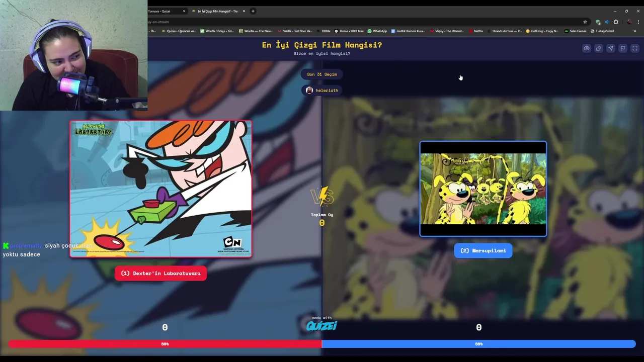Viewport: 644px width, 362px height.
Task: Open the Strands Archive bookmark
Action: pos(504,31)
